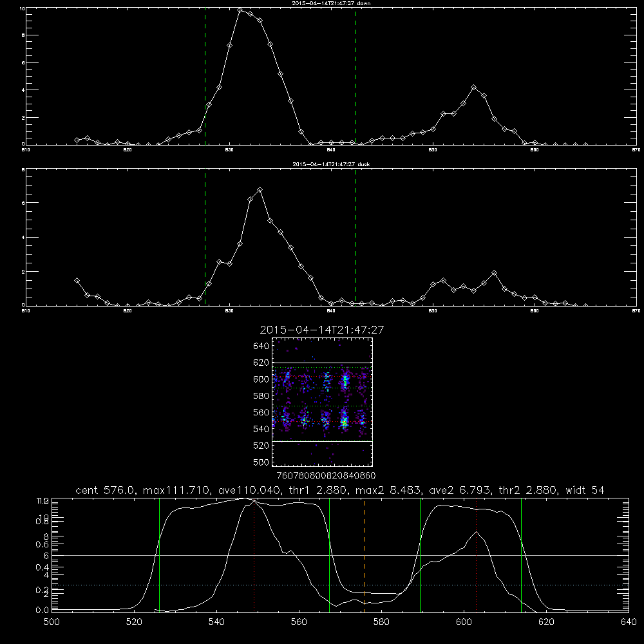Click the 560 label on image y-axis
The width and height of the screenshot is (644, 644).
(x=261, y=412)
